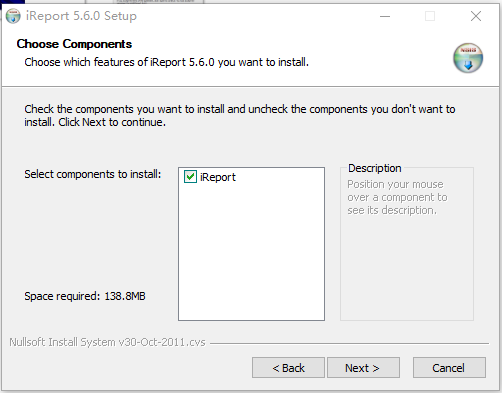
Task: Close the setup window
Action: tap(476, 16)
